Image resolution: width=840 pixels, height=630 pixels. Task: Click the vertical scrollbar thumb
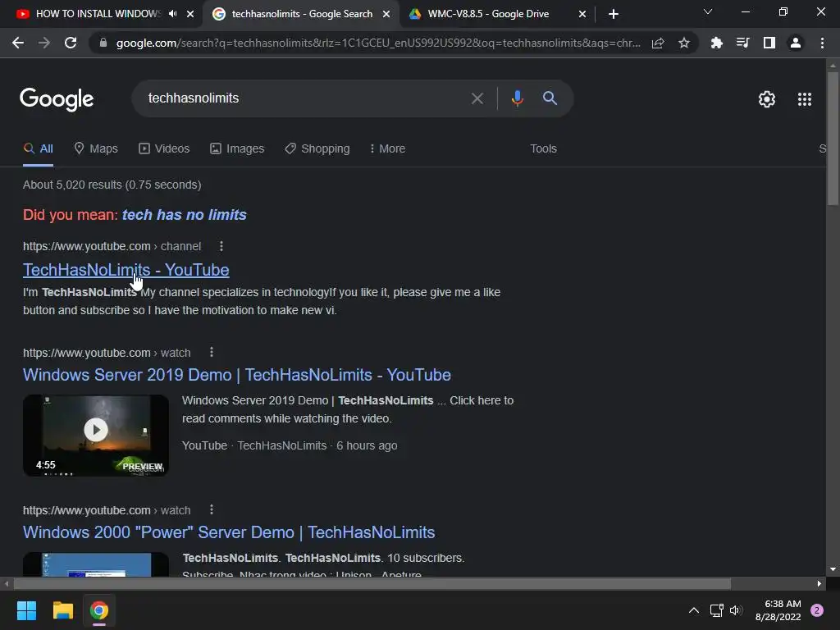tap(833, 138)
